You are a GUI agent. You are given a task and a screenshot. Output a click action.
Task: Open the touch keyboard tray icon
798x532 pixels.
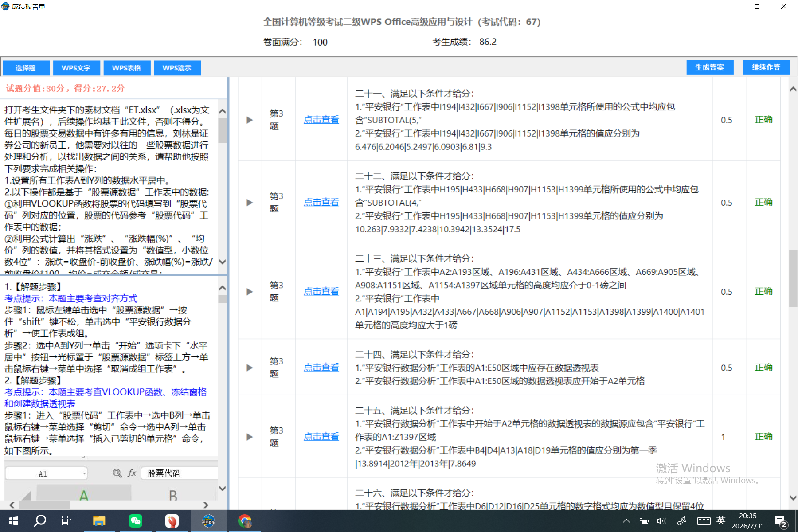point(704,521)
